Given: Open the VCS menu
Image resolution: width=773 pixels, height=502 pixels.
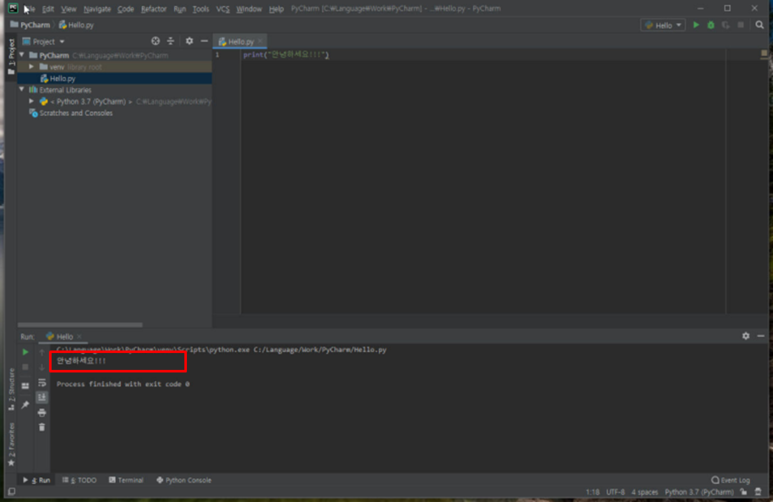Looking at the screenshot, I should (x=223, y=9).
